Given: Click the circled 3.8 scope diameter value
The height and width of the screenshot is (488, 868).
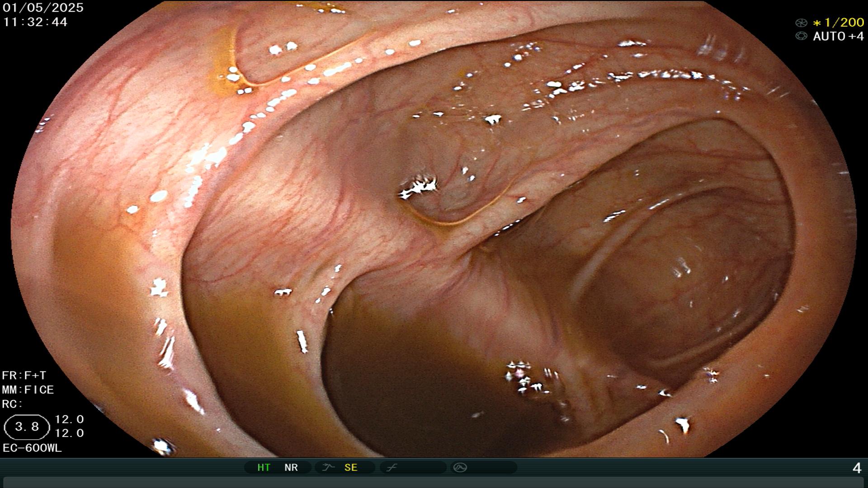Looking at the screenshot, I should coord(27,427).
